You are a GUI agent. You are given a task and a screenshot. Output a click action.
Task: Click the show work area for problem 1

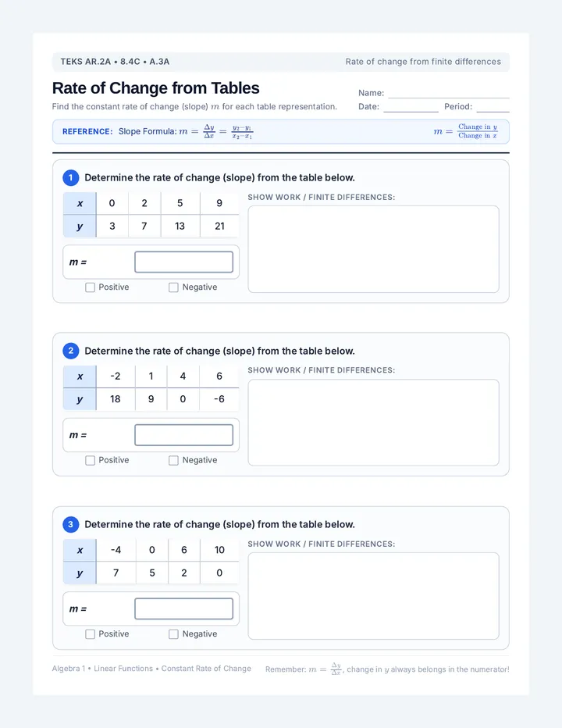[374, 249]
